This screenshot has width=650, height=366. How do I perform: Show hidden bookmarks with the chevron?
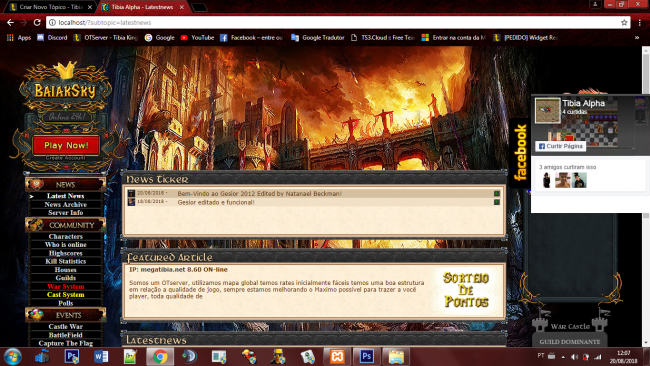pos(637,37)
